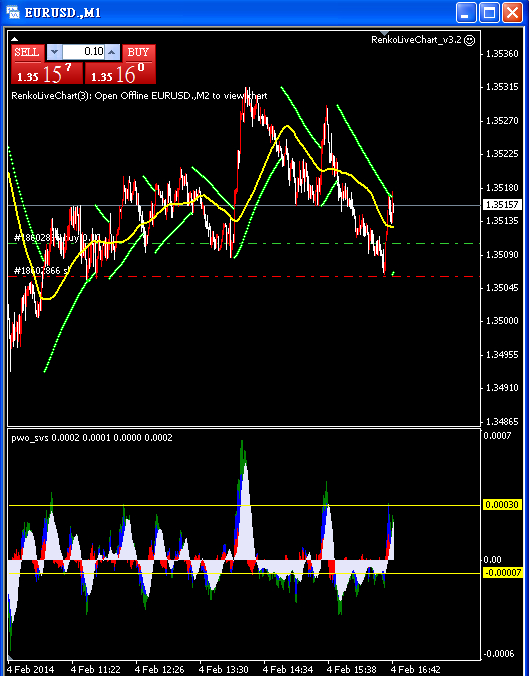Minimize the EURUSD.,M1 chart window
Screen dimensions: 529x676
466,12
